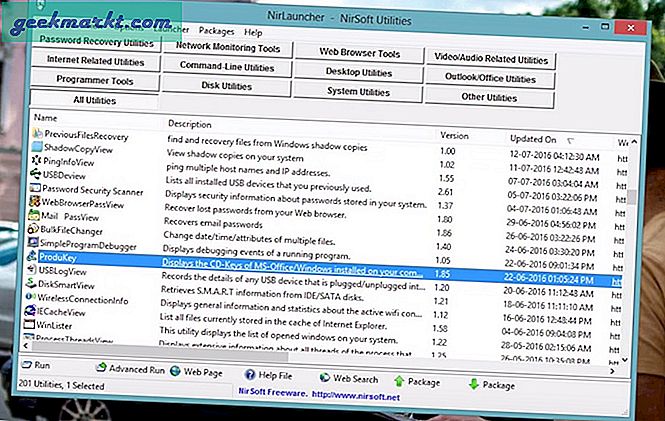Click the vertical scrollbar up arrow
This screenshot has height=421, width=665.
634,142
